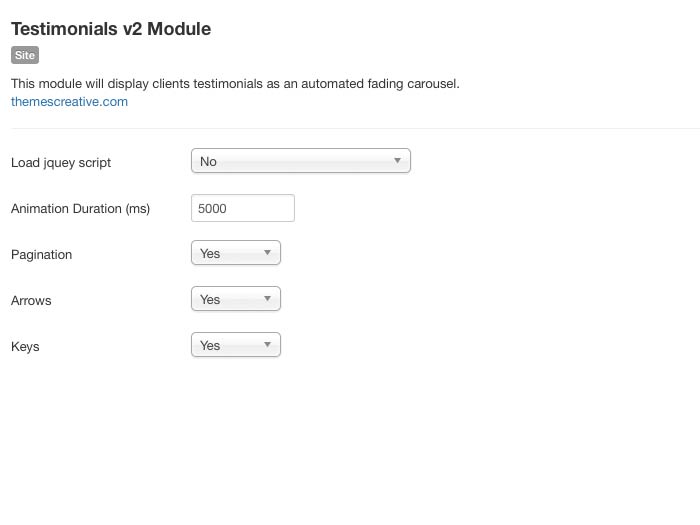700x525 pixels.
Task: Click the 'Keys' field label
Action: [x=25, y=347]
